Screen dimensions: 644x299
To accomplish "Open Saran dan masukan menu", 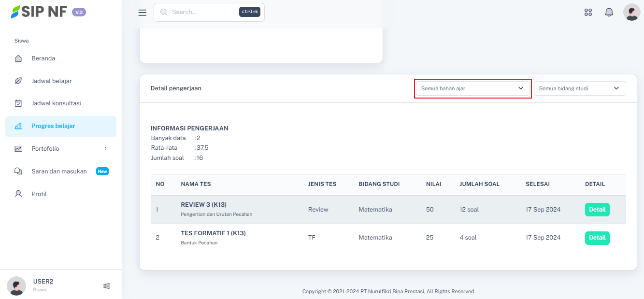I will 59,171.
